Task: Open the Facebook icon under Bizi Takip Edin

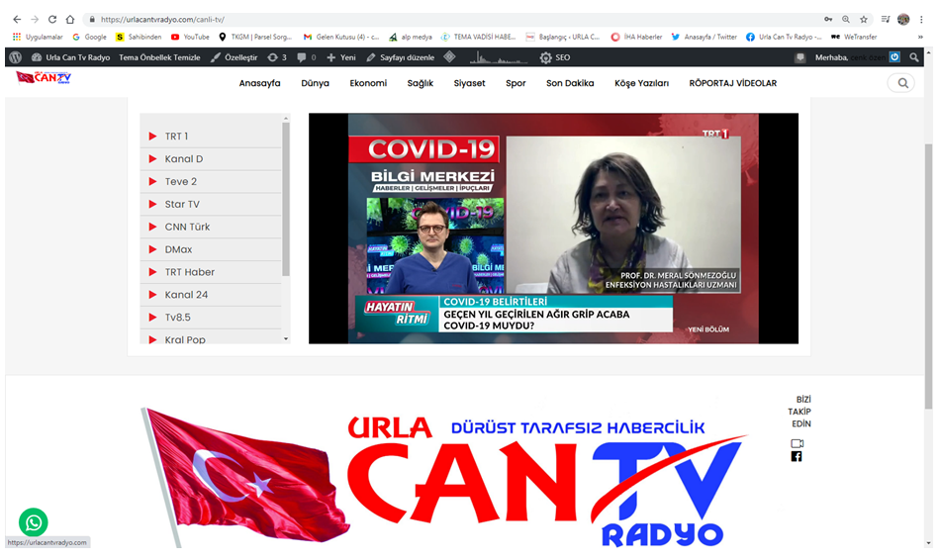Action: [x=797, y=456]
